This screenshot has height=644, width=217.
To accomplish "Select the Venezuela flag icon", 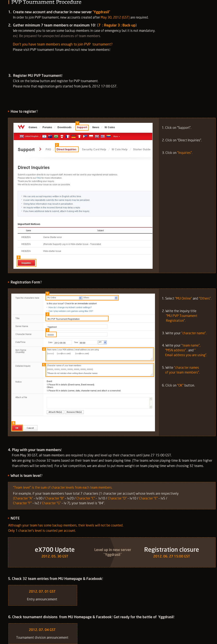I will (109, 137).
